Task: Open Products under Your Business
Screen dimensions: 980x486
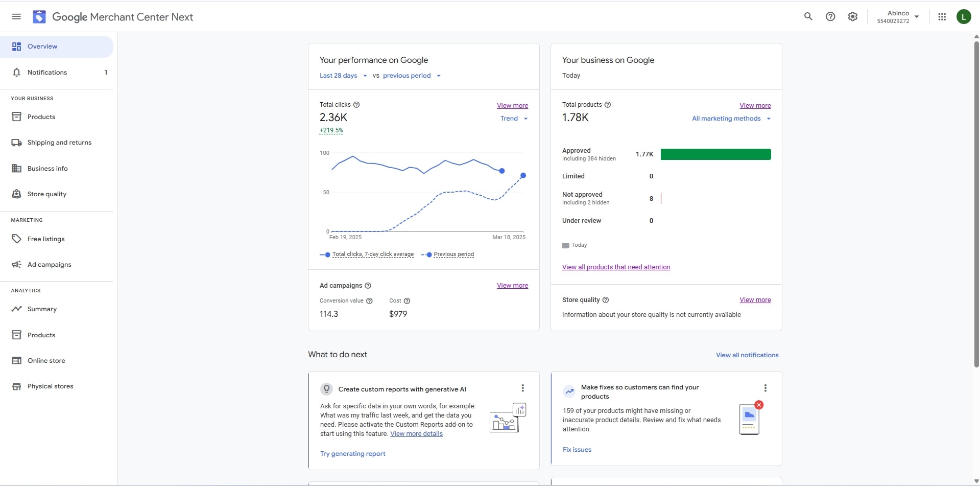Action: point(57,117)
